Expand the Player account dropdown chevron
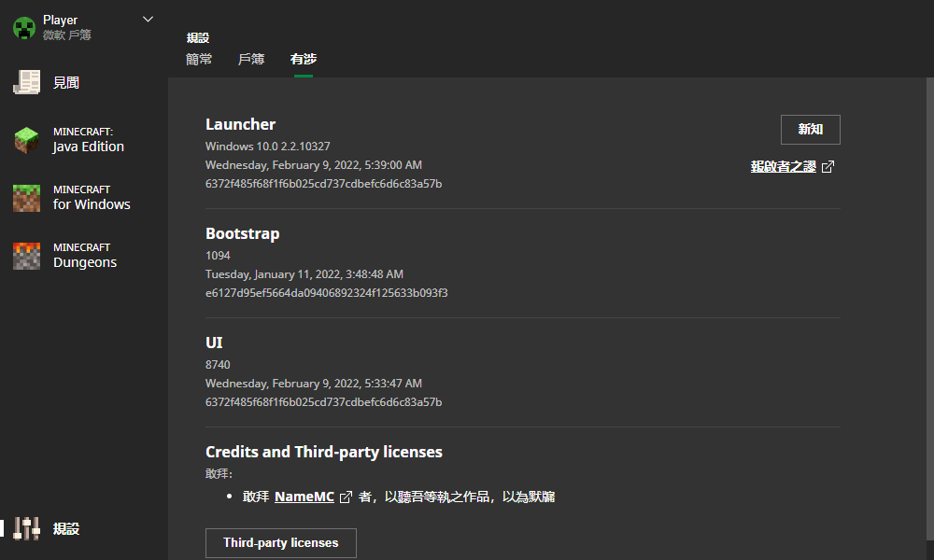The height and width of the screenshot is (560, 934). [x=148, y=20]
